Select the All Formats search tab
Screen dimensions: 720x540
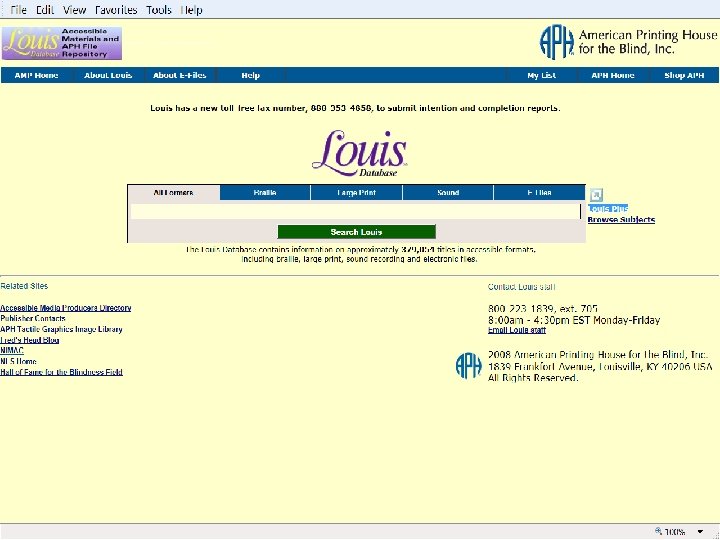[x=174, y=193]
